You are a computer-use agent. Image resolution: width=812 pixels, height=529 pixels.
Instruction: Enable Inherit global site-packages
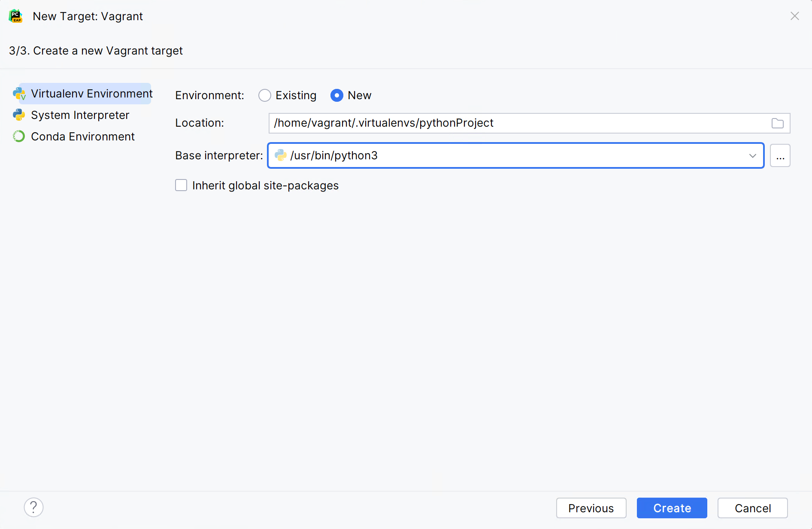point(181,185)
